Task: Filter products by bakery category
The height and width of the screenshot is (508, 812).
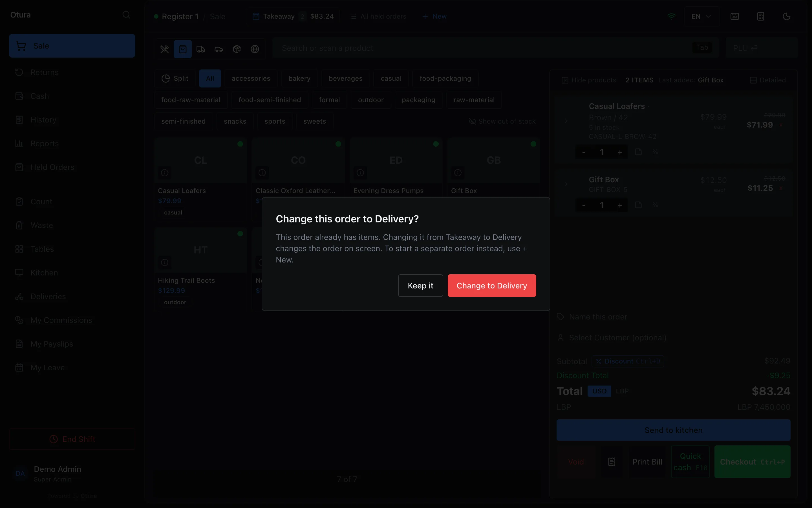Action: [299, 78]
